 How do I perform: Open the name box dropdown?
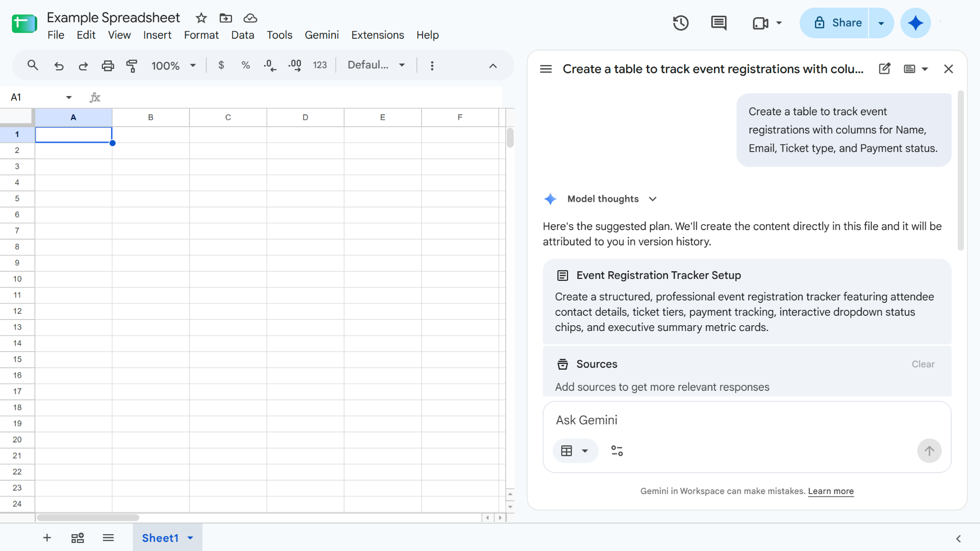point(69,98)
